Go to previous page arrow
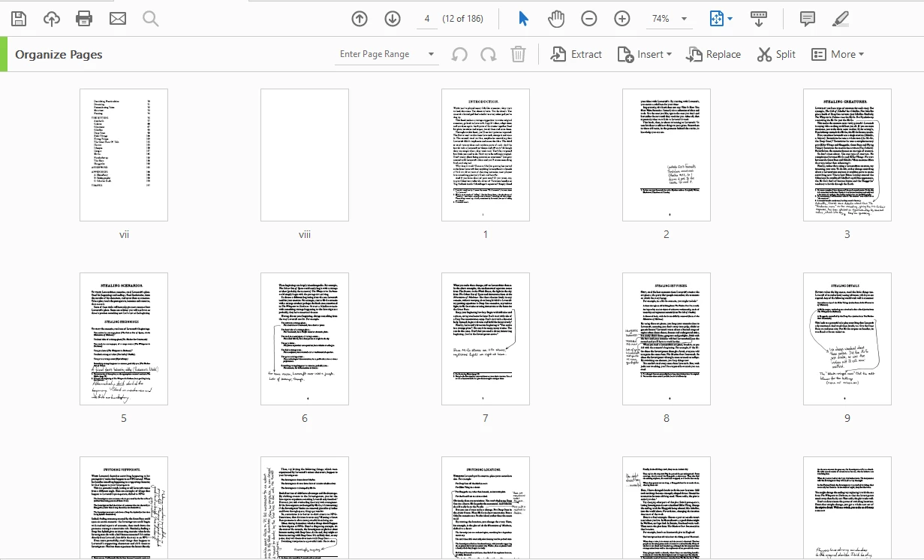 pos(360,19)
